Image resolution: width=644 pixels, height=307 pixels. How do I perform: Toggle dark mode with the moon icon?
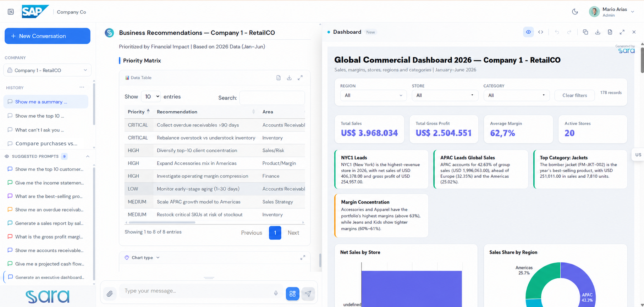(575, 12)
